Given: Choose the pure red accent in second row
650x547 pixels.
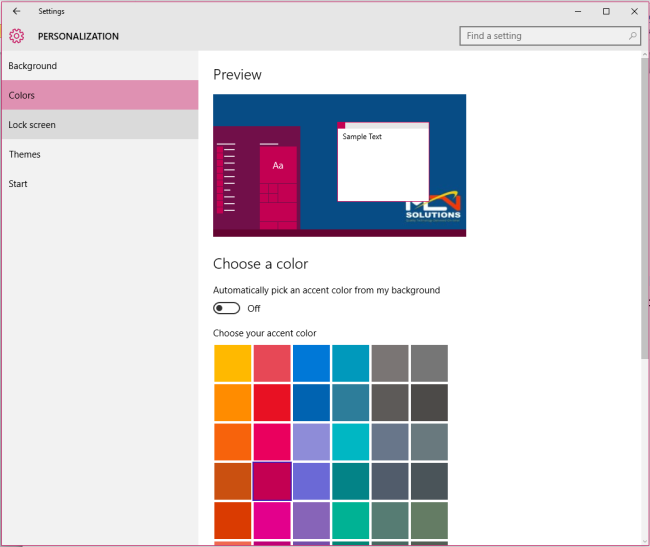Looking at the screenshot, I should click(x=272, y=402).
